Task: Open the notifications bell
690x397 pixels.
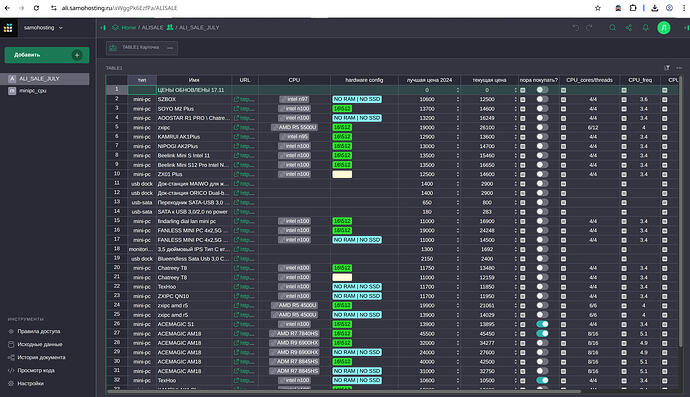Action: [x=646, y=28]
